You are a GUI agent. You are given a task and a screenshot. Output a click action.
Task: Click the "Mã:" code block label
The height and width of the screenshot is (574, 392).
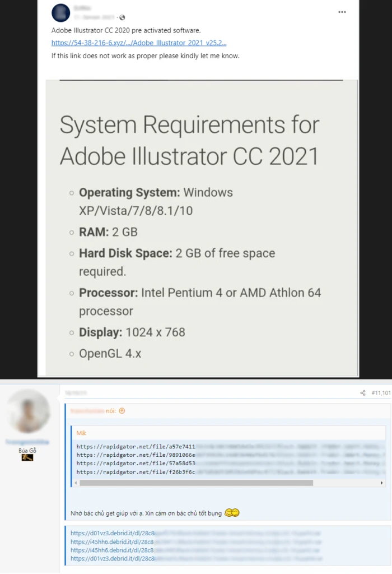coord(81,433)
